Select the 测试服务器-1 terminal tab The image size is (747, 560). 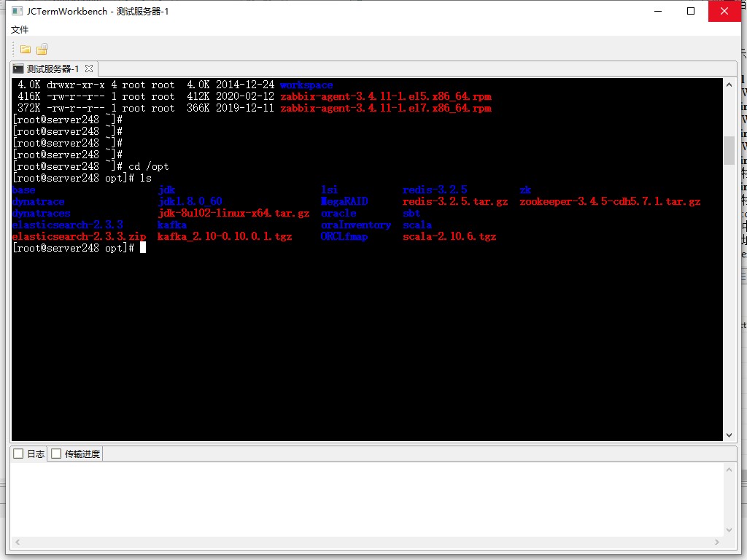53,69
